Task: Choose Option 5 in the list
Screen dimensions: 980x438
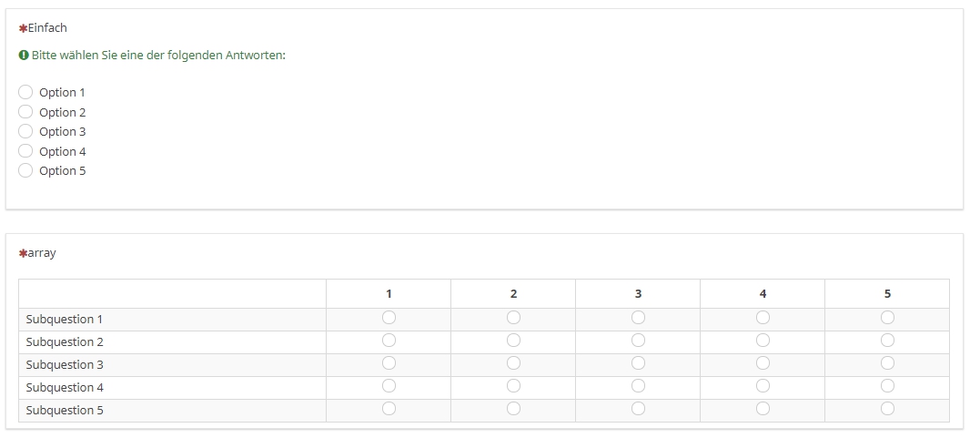Action: [x=25, y=170]
